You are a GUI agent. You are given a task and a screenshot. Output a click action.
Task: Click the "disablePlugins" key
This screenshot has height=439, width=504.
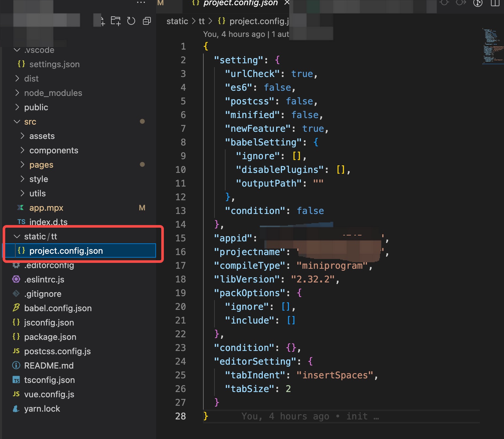[x=280, y=170]
